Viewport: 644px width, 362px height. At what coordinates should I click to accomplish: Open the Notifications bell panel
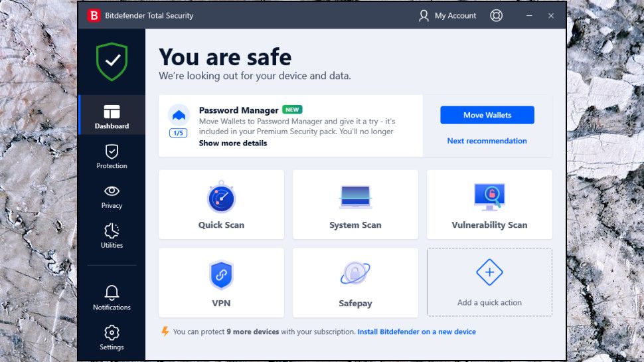click(112, 298)
